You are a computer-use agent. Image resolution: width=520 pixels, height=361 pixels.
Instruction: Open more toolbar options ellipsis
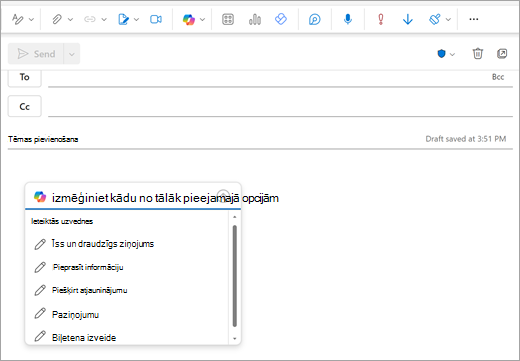click(x=474, y=19)
